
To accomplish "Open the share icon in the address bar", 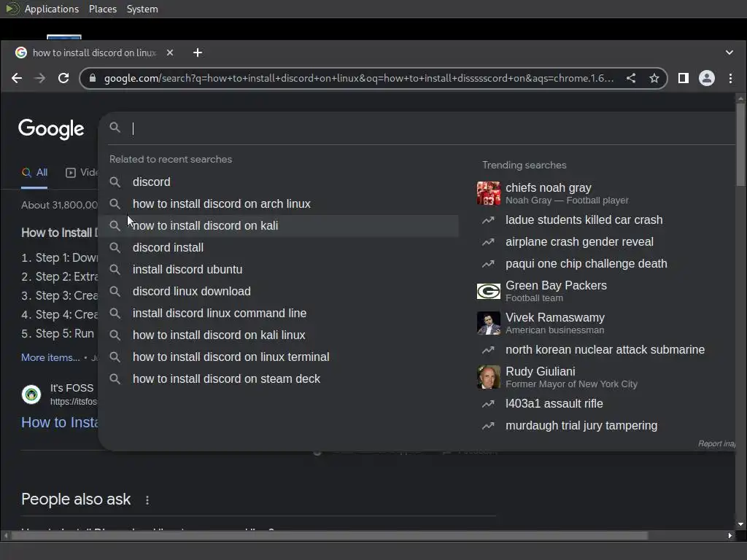I will pos(631,78).
